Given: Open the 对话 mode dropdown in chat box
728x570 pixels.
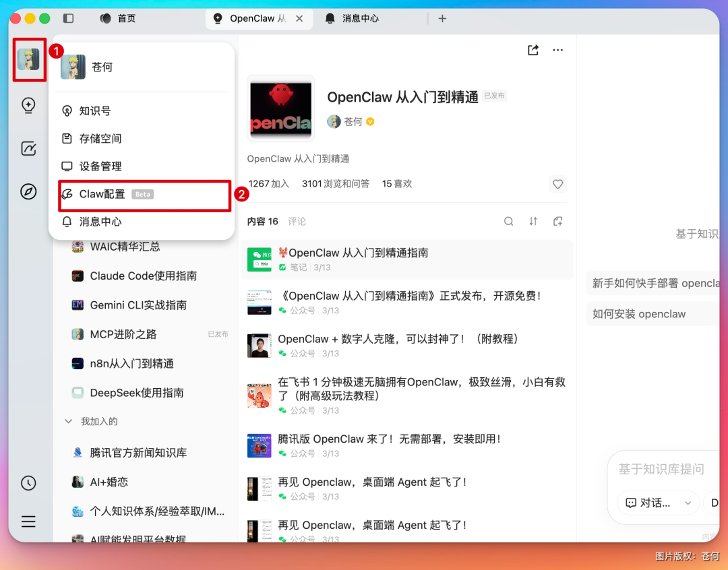Looking at the screenshot, I should (x=687, y=503).
